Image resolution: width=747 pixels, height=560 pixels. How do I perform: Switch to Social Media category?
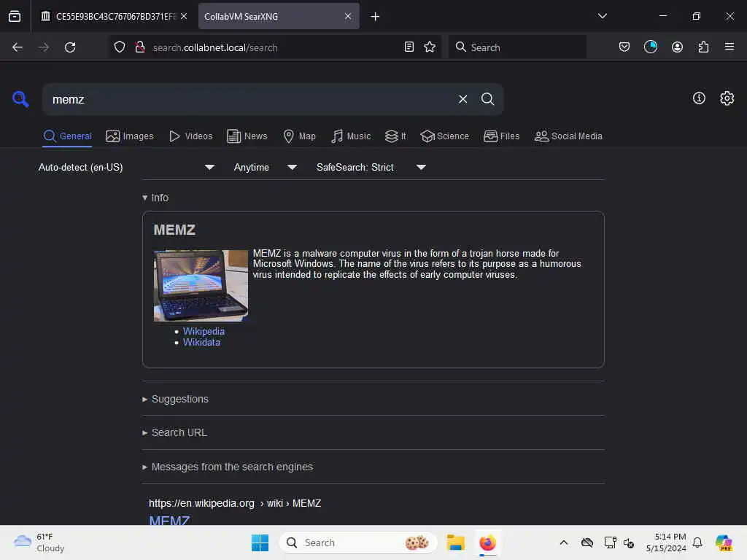[x=568, y=136]
